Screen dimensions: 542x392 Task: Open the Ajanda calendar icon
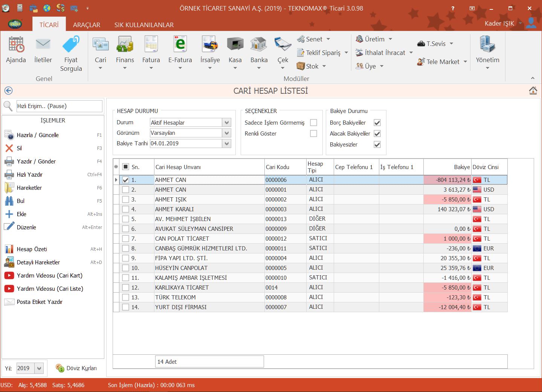tap(16, 45)
